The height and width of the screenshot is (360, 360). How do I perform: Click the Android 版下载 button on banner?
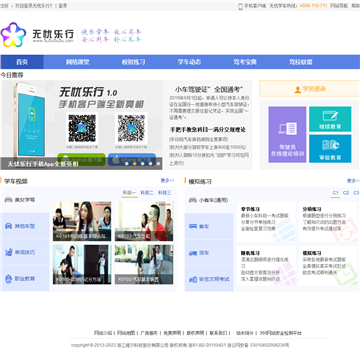82,160
